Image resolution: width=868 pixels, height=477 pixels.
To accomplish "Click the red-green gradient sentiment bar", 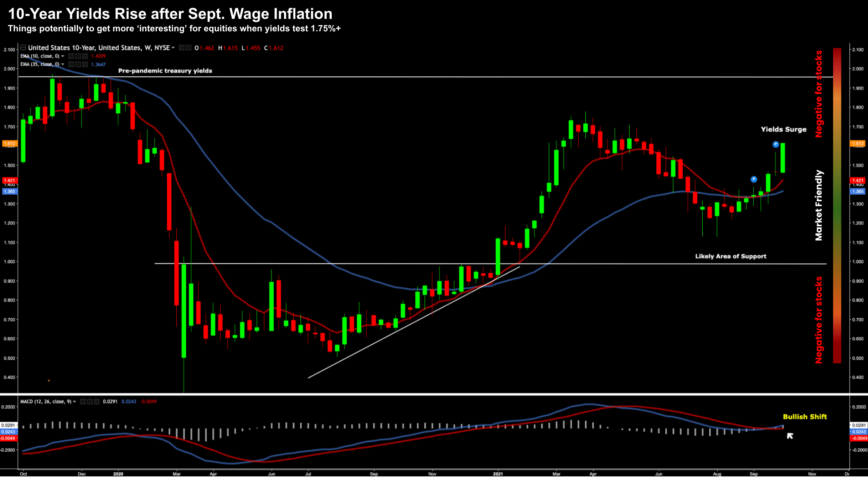I will [x=837, y=205].
